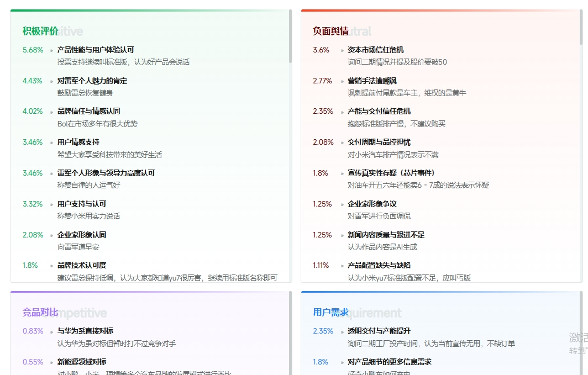Click the description 抱怨标准版排产慢，不建议购买
Screen dimensions: 588x375
point(397,124)
